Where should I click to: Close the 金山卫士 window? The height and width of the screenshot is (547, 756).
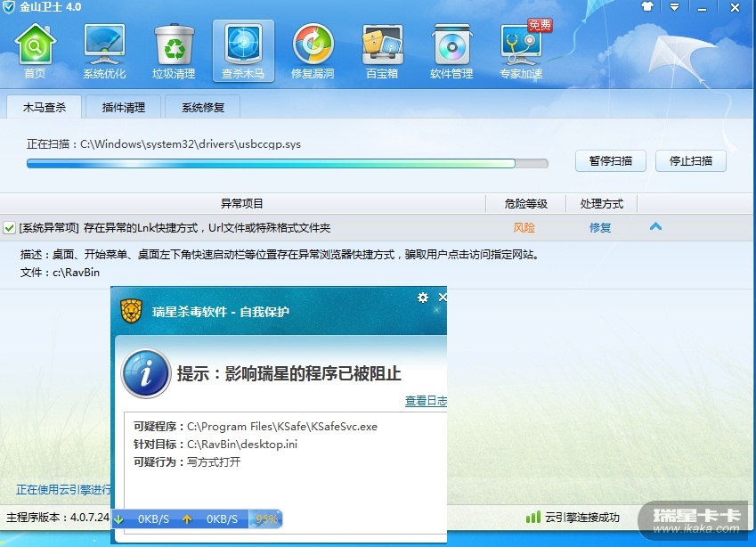click(735, 8)
